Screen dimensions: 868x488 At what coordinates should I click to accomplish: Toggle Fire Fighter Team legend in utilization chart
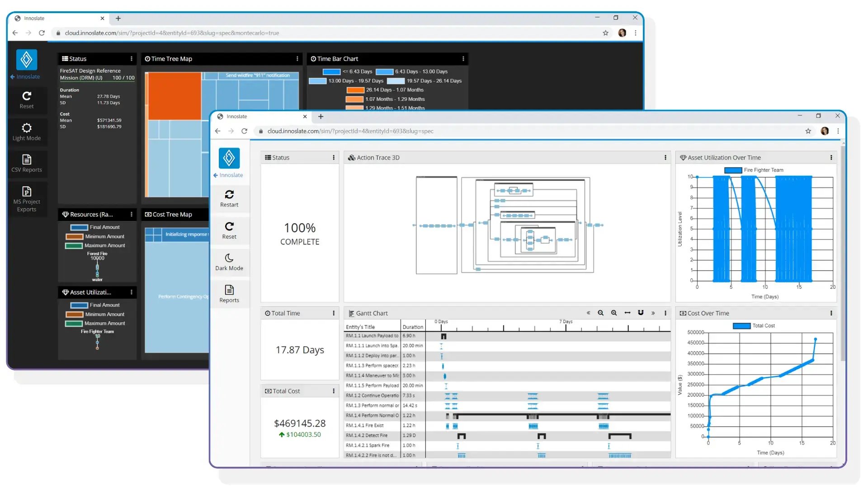[x=754, y=170]
